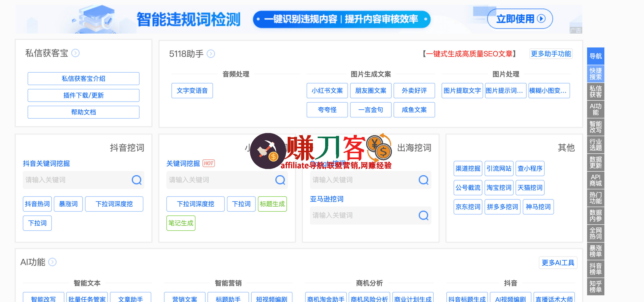
Task: Click search icon in 关键词挖掘 input field
Action: pyautogui.click(x=280, y=180)
